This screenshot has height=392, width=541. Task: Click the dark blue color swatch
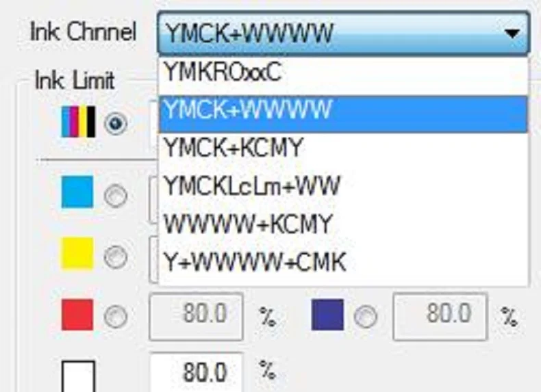click(x=327, y=315)
